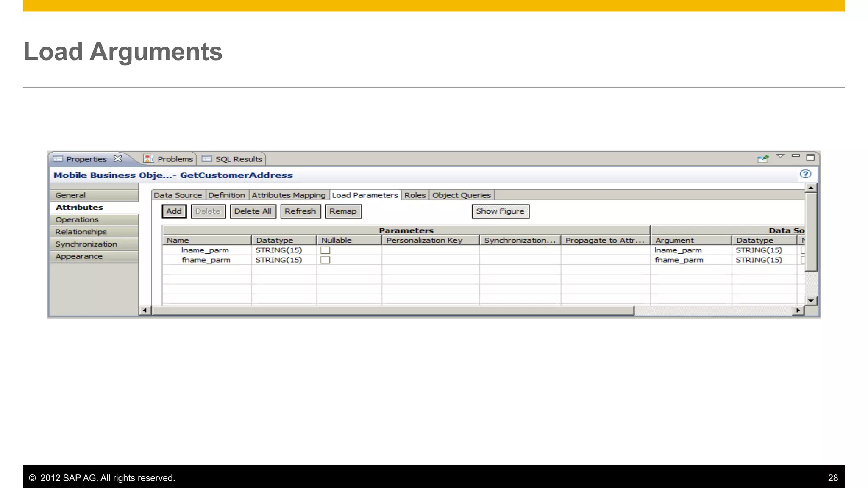Toggle data source checkbox in fname_parm row
The image size is (868, 488).
click(x=803, y=260)
